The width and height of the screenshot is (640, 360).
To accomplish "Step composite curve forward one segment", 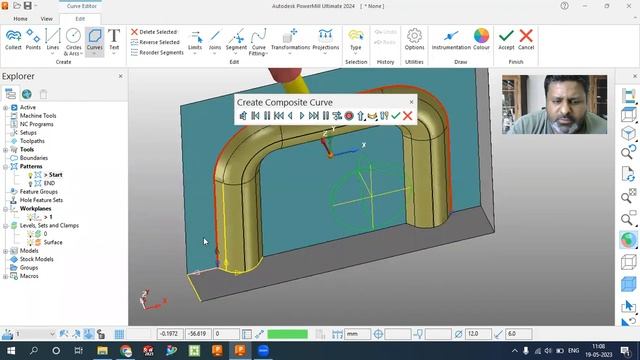I will 302,116.
